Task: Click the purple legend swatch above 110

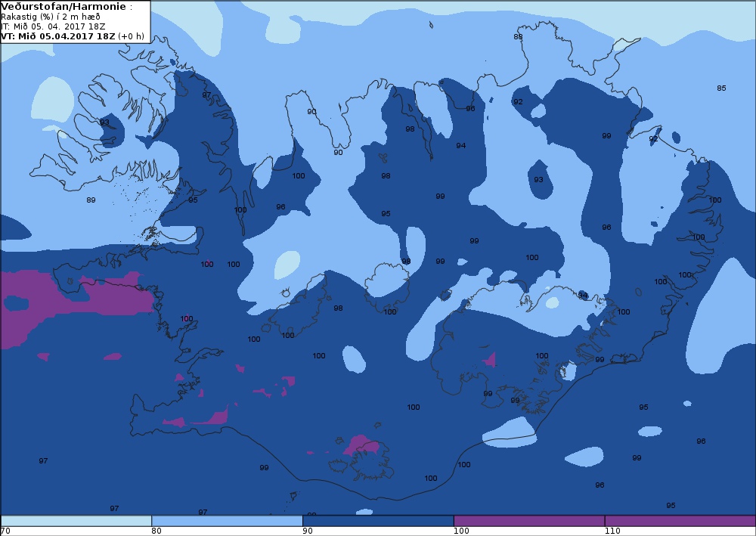Action: pos(680,521)
